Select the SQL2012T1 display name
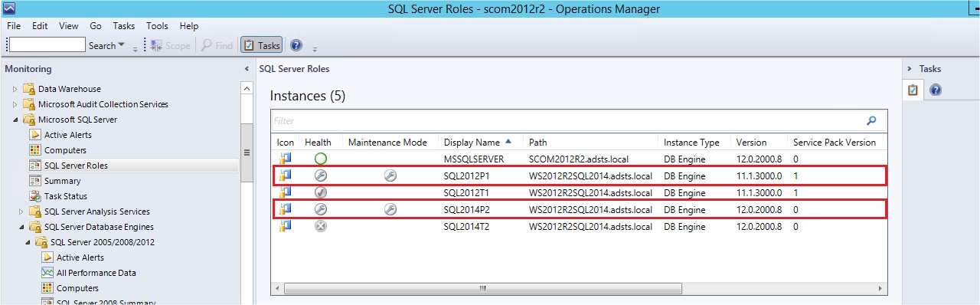 click(x=466, y=193)
